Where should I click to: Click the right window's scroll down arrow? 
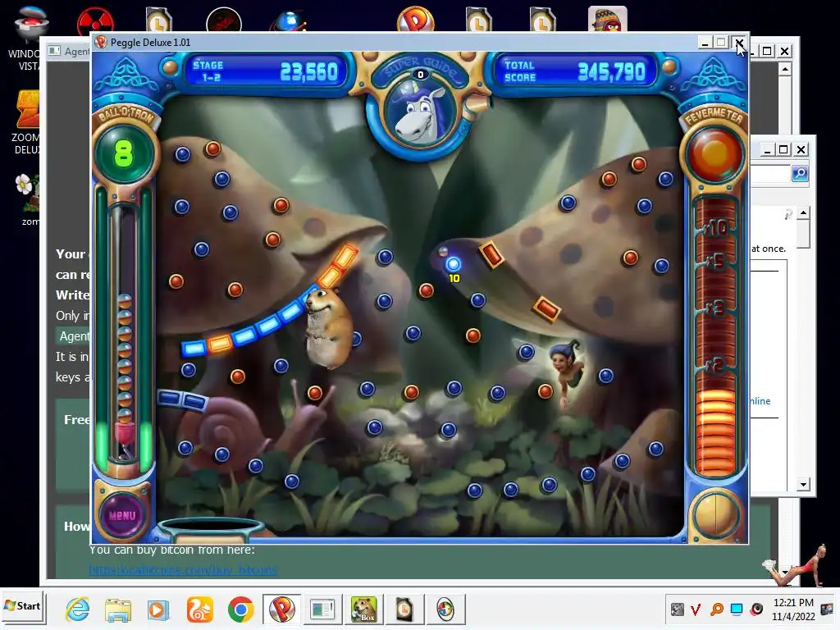tap(803, 485)
